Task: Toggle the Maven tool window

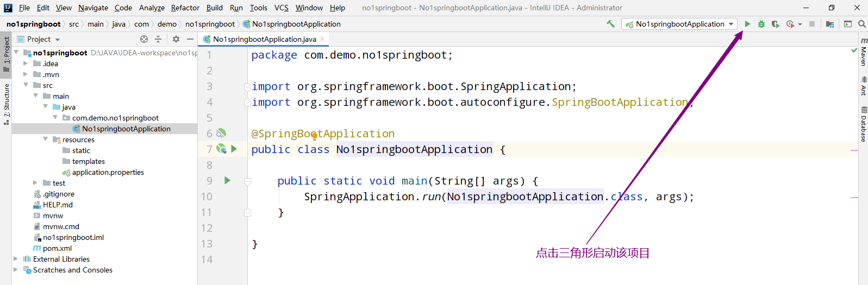Action: [x=863, y=52]
